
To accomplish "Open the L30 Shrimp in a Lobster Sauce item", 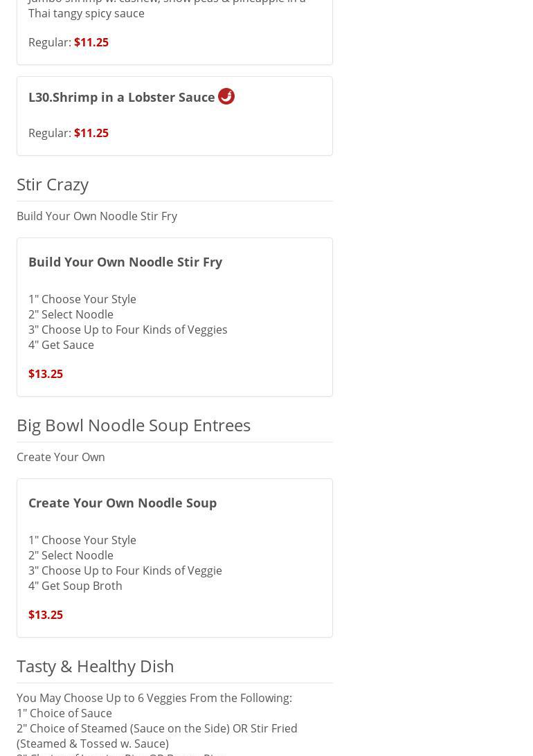I will click(122, 97).
